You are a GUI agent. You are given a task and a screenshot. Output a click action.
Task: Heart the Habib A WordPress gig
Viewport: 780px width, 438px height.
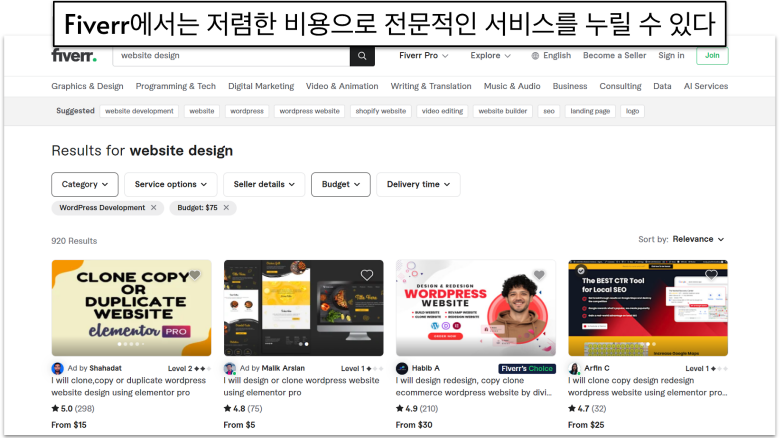pyautogui.click(x=539, y=275)
